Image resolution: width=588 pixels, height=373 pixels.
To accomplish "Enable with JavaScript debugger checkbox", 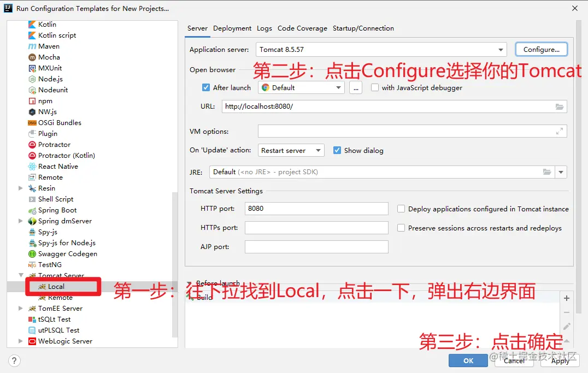I will (375, 87).
